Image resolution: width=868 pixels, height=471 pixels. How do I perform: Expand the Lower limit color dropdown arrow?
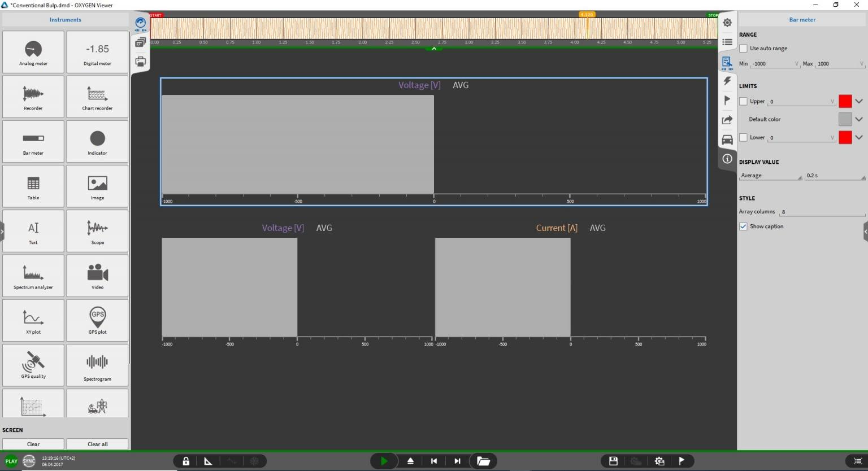tap(859, 137)
